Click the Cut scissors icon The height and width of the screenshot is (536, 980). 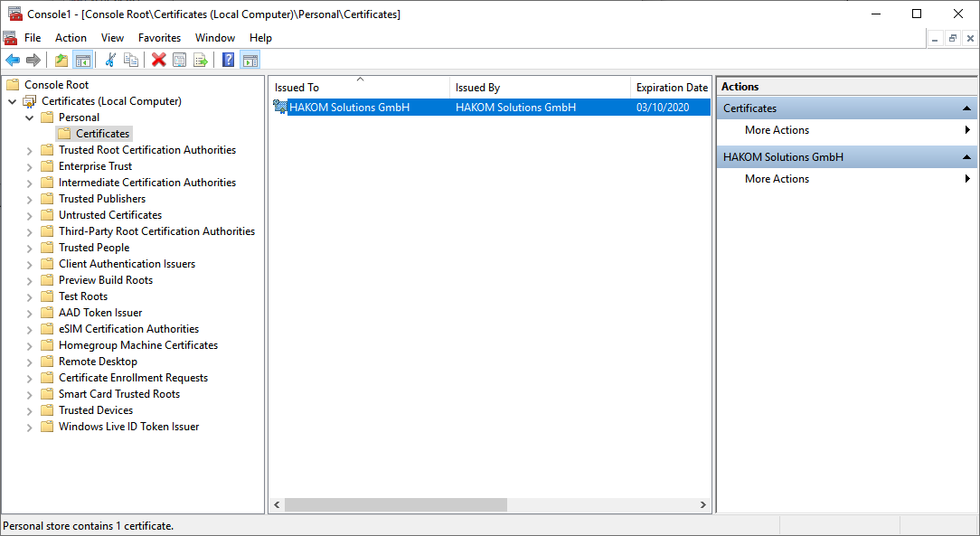pos(110,61)
